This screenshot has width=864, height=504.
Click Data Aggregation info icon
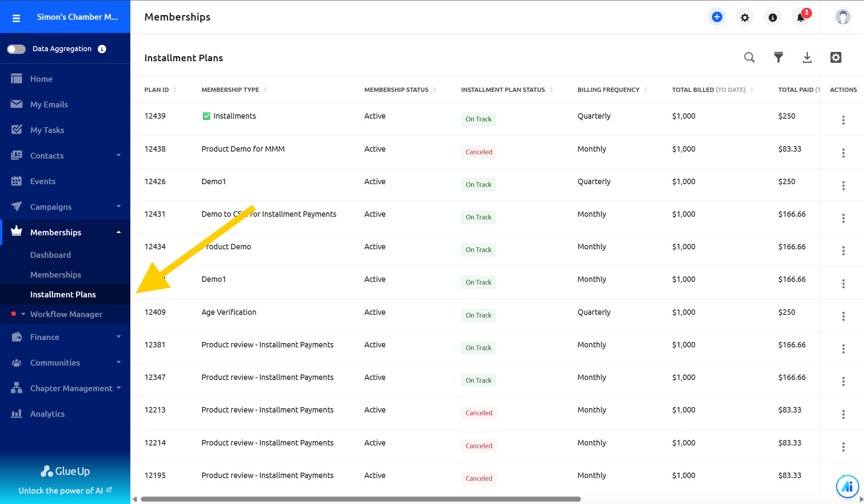point(102,49)
